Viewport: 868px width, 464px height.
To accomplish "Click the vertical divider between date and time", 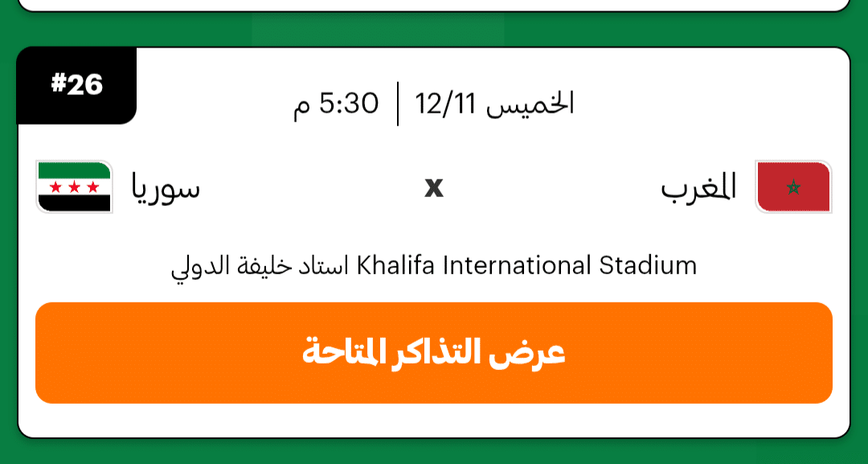I will (398, 104).
